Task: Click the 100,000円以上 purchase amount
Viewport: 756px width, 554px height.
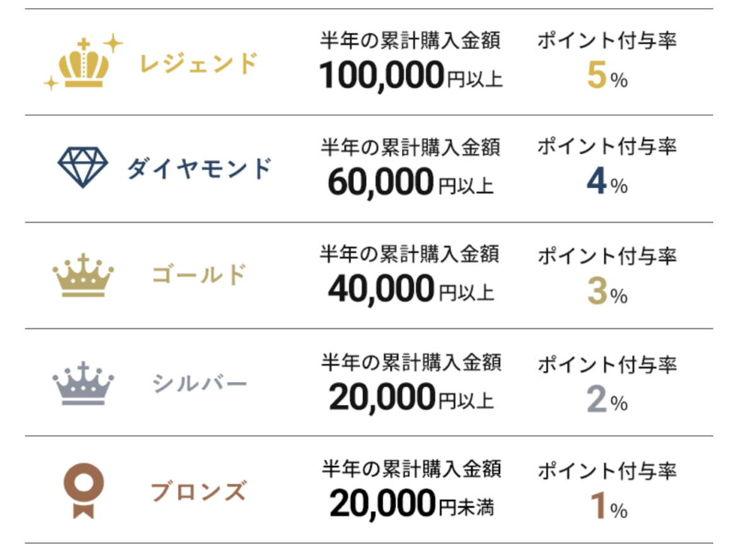Action: (x=411, y=76)
